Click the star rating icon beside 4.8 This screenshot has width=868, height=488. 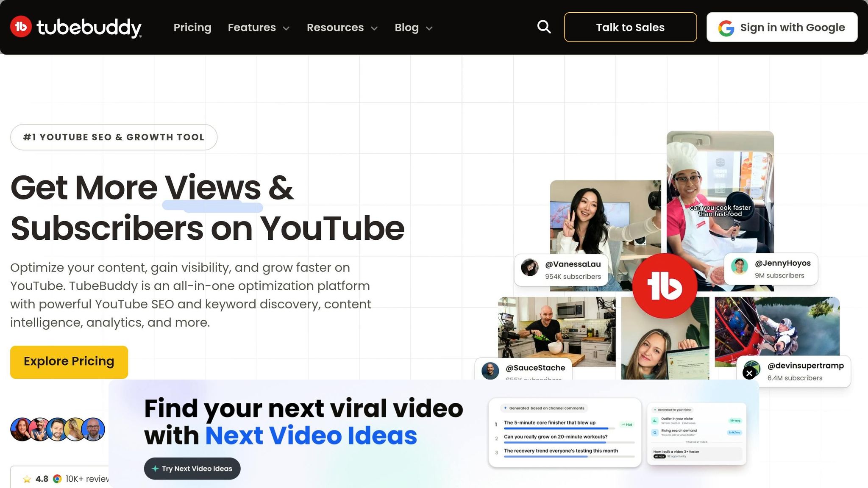click(x=27, y=479)
